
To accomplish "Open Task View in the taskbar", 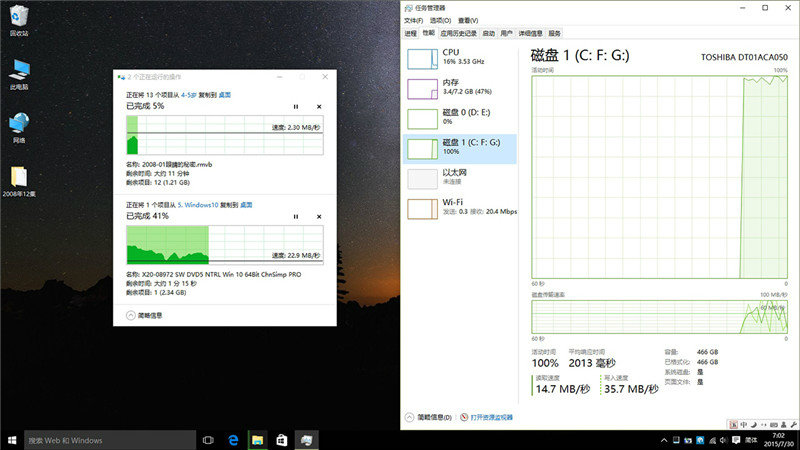I will pyautogui.click(x=208, y=440).
